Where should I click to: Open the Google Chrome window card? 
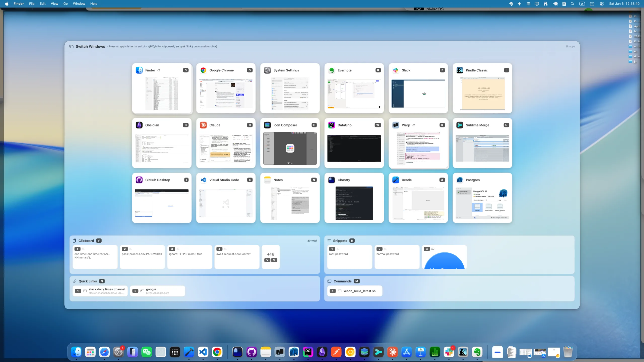pos(226,88)
